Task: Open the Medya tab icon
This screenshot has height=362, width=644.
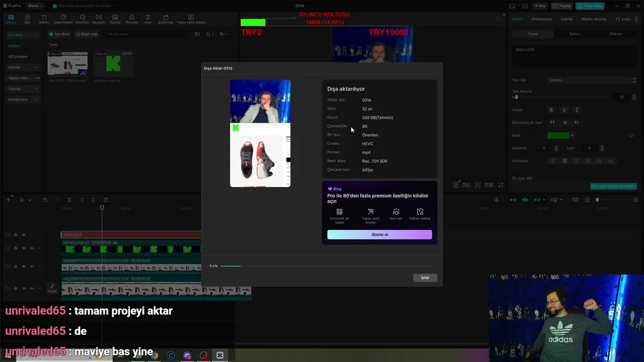Action: point(11,19)
